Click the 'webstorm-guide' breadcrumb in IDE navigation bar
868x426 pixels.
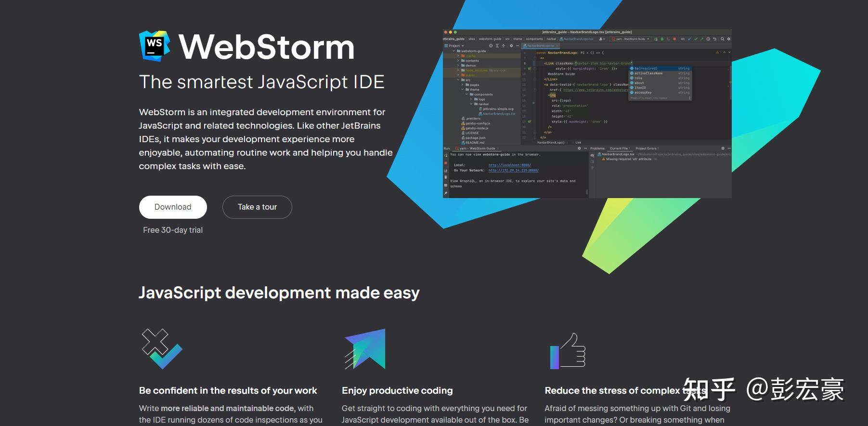coord(490,39)
